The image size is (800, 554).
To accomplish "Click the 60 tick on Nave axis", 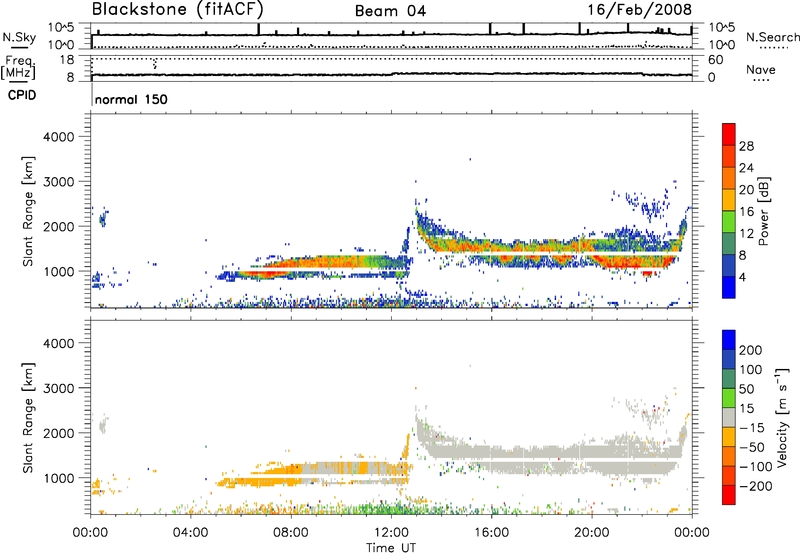I will [715, 60].
